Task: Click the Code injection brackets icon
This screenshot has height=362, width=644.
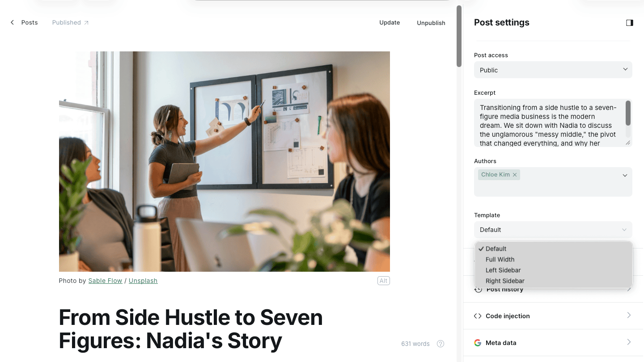Action: [x=478, y=316]
